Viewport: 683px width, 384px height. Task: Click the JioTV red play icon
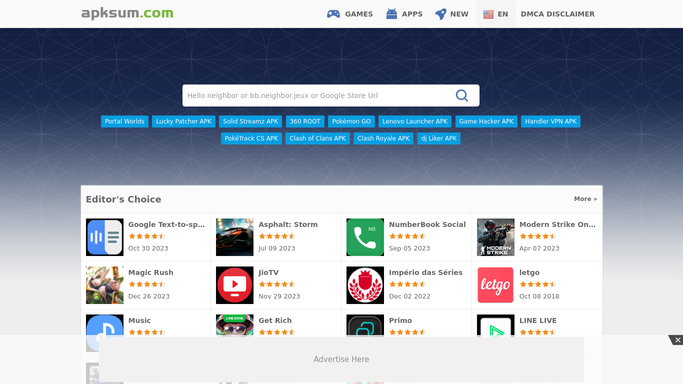[x=235, y=285]
